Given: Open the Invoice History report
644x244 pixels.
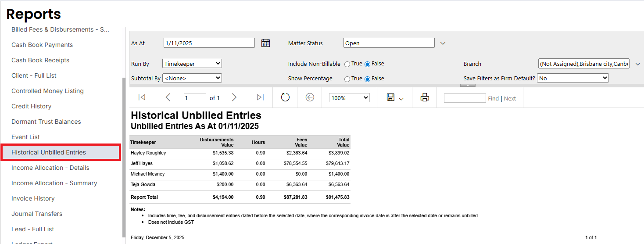Looking at the screenshot, I should click(33, 198).
